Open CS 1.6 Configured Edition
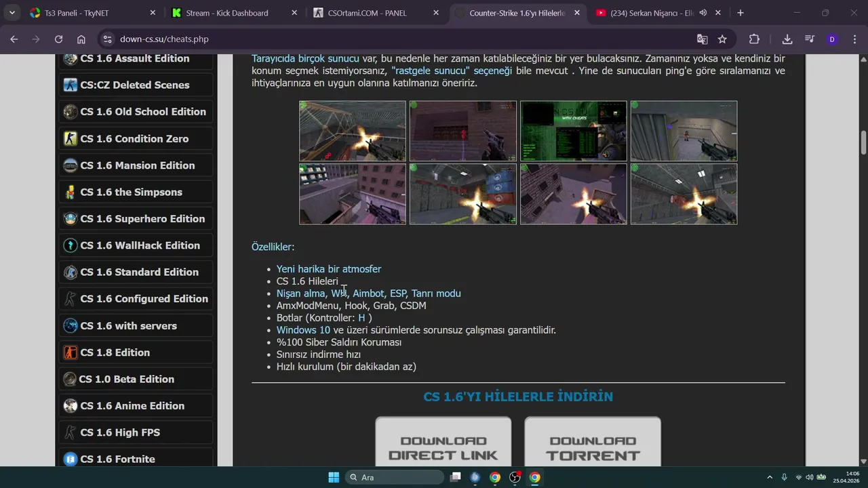This screenshot has width=868, height=488. (136, 299)
